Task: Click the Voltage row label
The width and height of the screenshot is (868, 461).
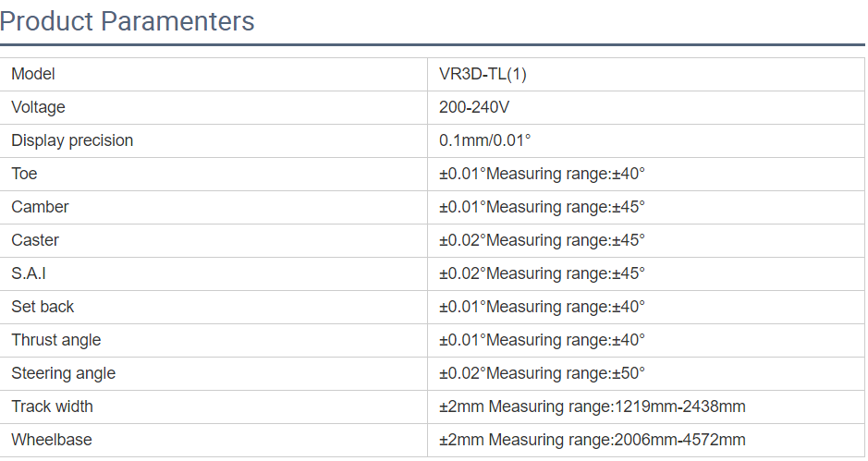Action: pyautogui.click(x=38, y=107)
